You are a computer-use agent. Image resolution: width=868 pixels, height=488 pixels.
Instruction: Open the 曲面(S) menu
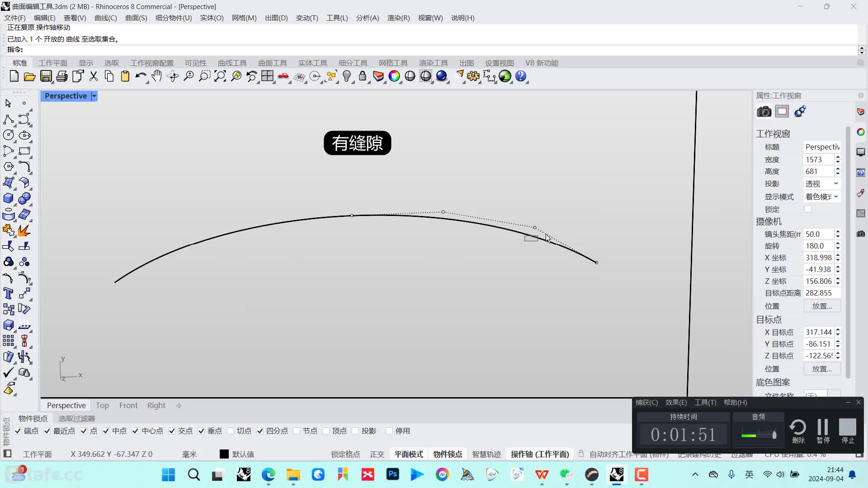click(136, 18)
